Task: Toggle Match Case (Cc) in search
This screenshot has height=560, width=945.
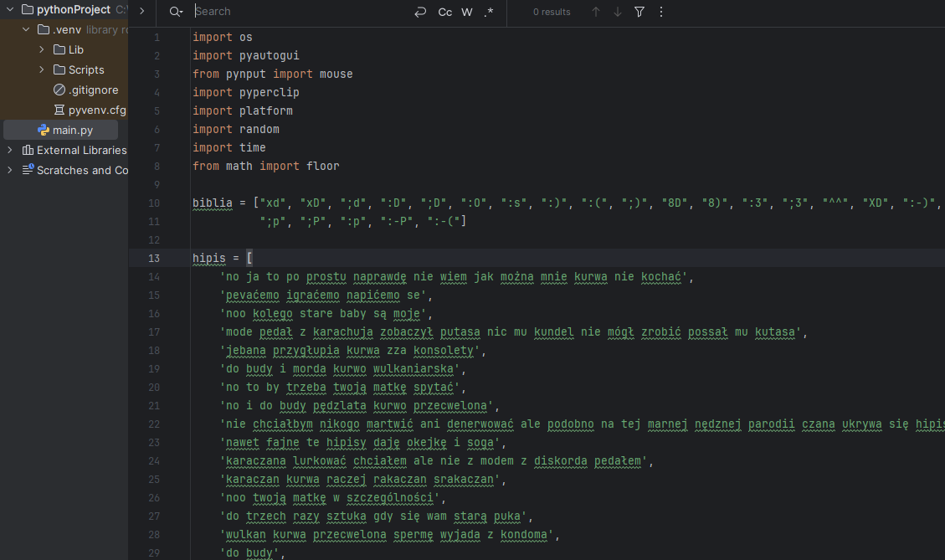Action: [444, 12]
